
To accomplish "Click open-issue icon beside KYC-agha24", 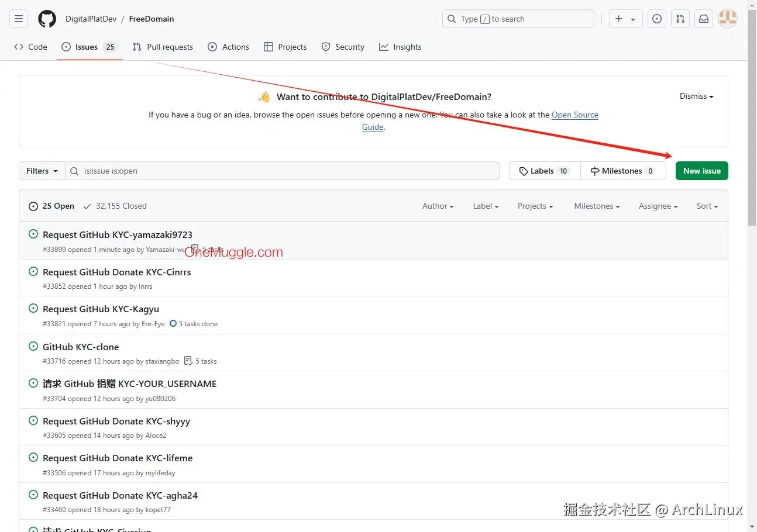I will tap(33, 495).
